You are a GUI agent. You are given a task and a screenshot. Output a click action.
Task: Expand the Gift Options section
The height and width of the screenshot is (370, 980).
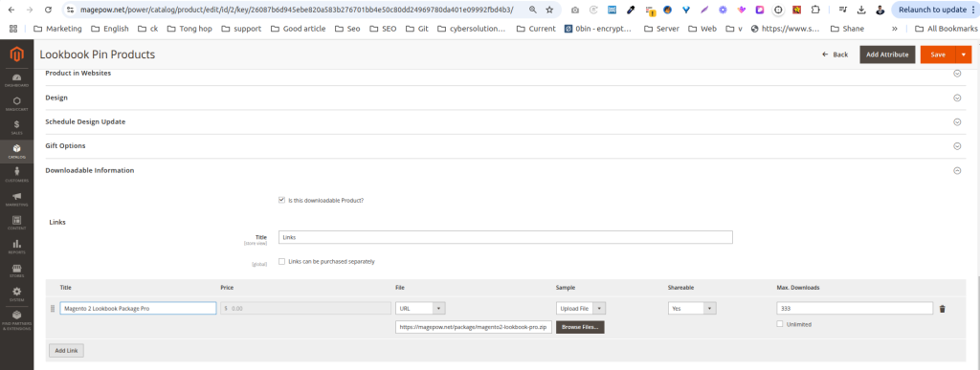point(956,145)
